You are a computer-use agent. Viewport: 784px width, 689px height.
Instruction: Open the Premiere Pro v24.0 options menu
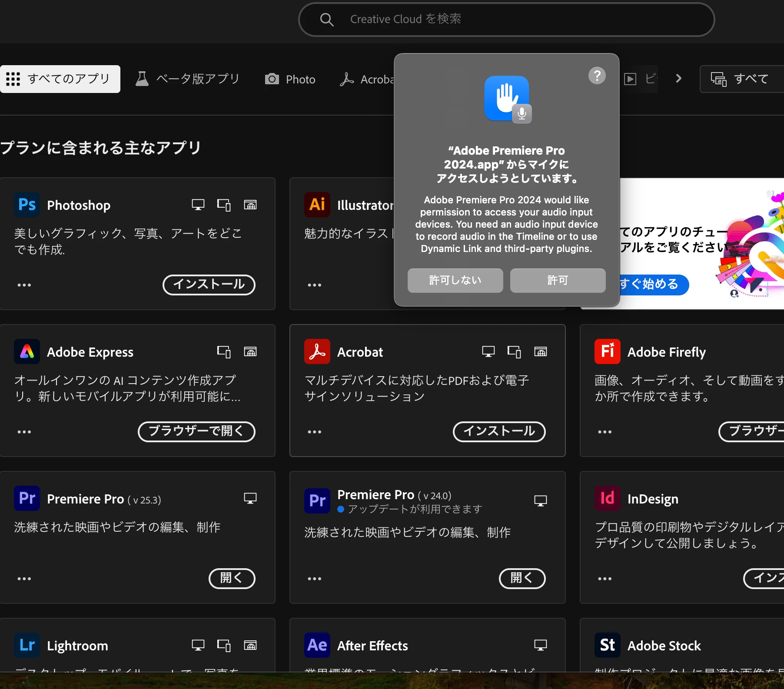pos(315,579)
